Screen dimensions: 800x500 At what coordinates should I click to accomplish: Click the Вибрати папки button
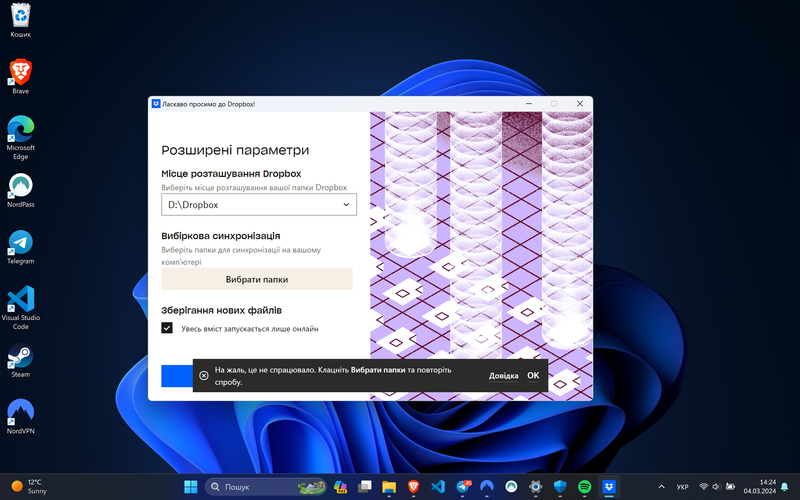(257, 280)
